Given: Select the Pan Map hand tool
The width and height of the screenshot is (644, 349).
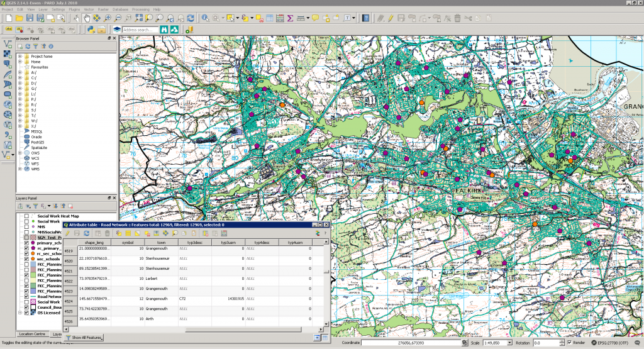Looking at the screenshot, I should (x=87, y=18).
